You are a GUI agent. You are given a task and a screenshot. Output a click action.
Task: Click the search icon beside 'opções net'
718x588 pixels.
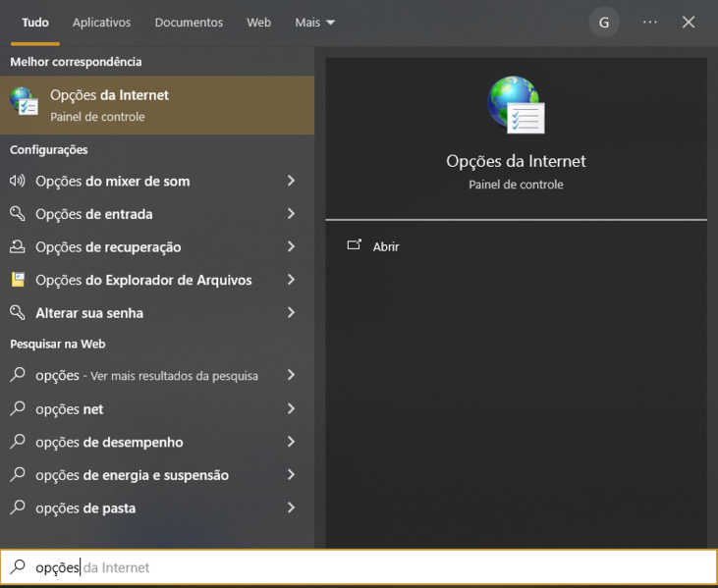[18, 408]
